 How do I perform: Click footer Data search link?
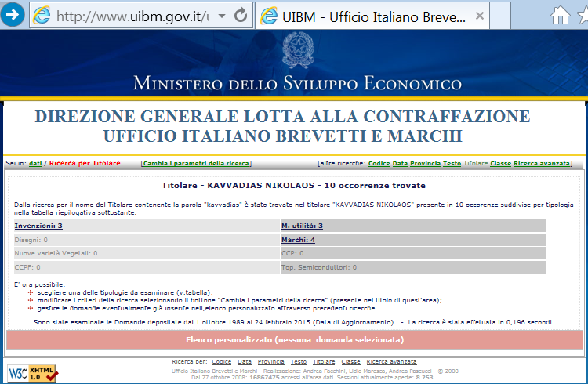(x=245, y=362)
